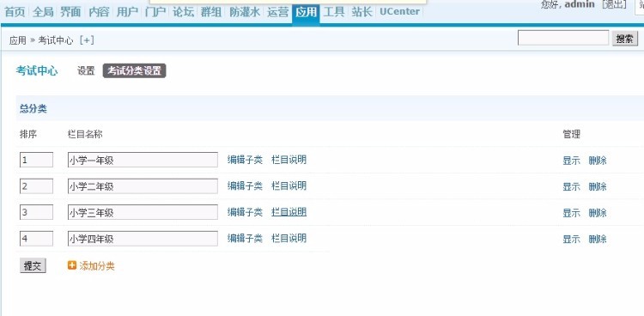Click the 添加分类 link text
This screenshot has width=644, height=316.
[x=97, y=266]
